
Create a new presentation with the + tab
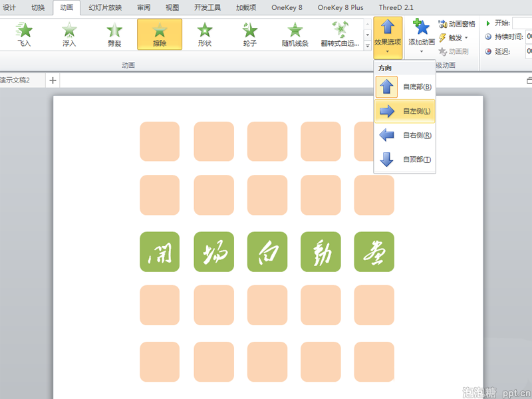pos(52,79)
